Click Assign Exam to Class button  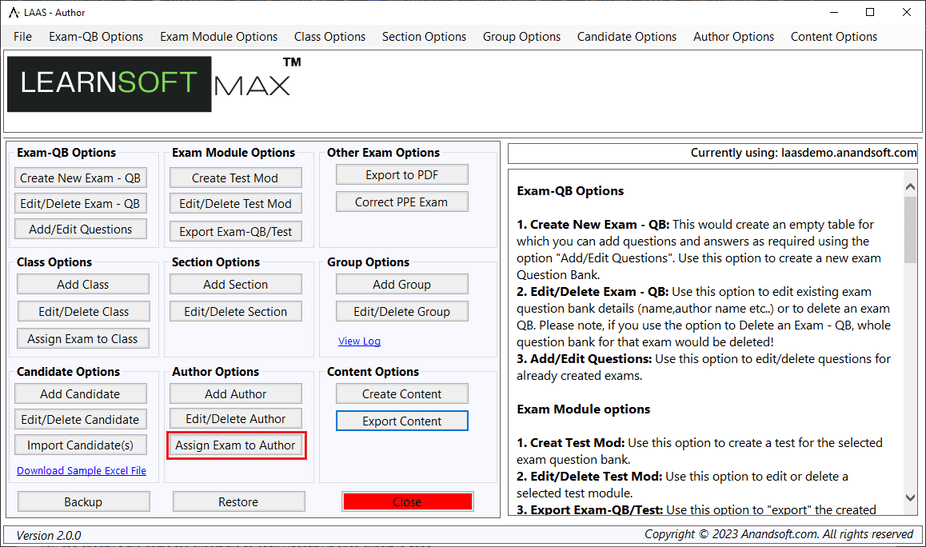(x=82, y=339)
